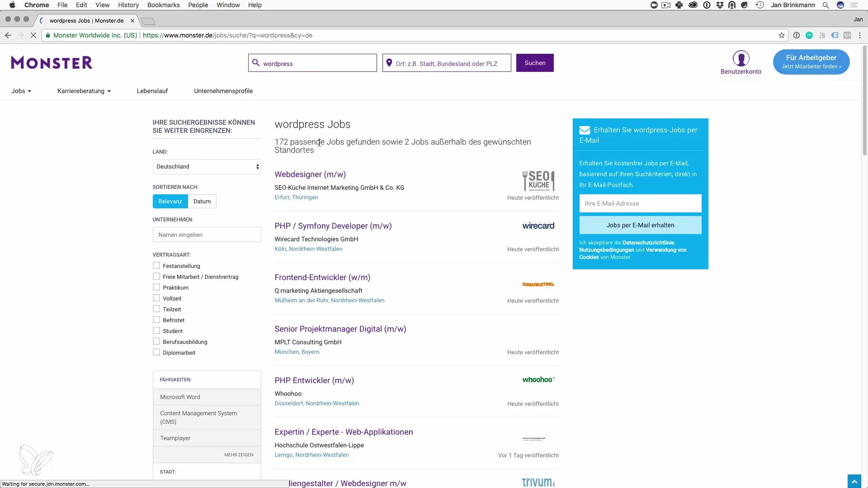Screen dimensions: 868x488
Task: Open macOS Notification Center icon
Action: coord(854,5)
